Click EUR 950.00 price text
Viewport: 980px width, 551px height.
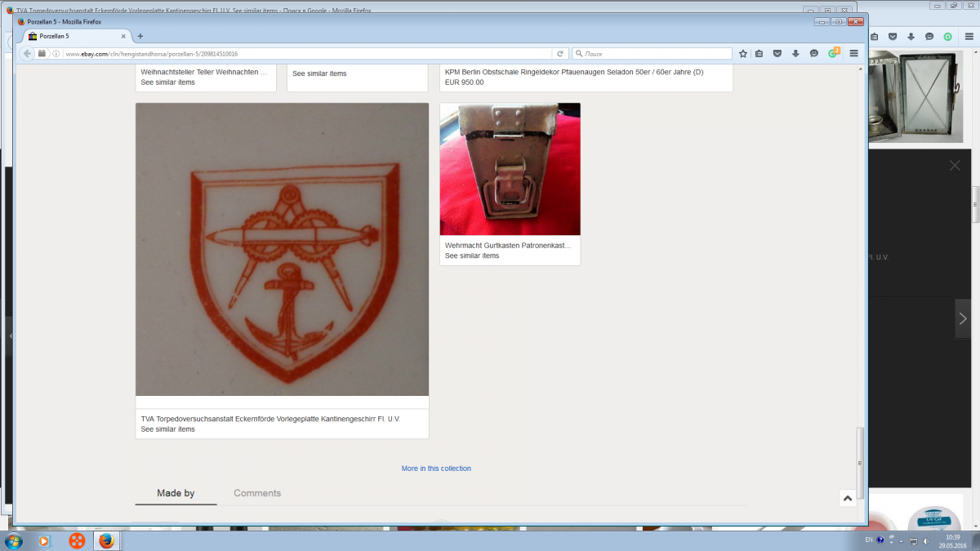click(x=465, y=82)
